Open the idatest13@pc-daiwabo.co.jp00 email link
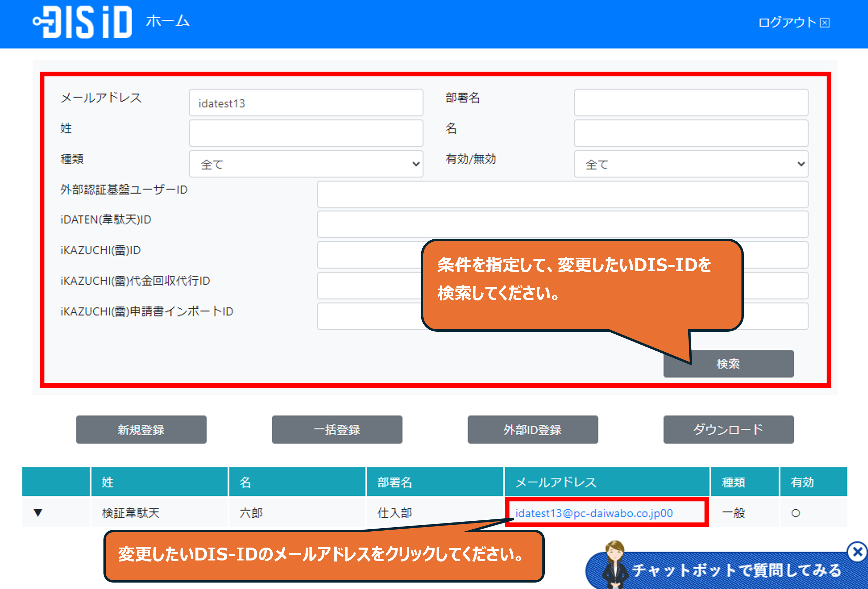Screen dimensions: 868x589 click(594, 513)
